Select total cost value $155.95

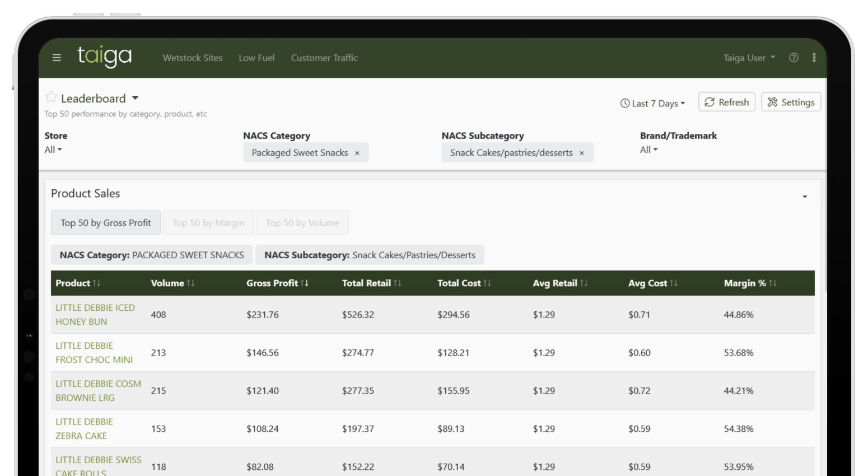click(x=454, y=391)
